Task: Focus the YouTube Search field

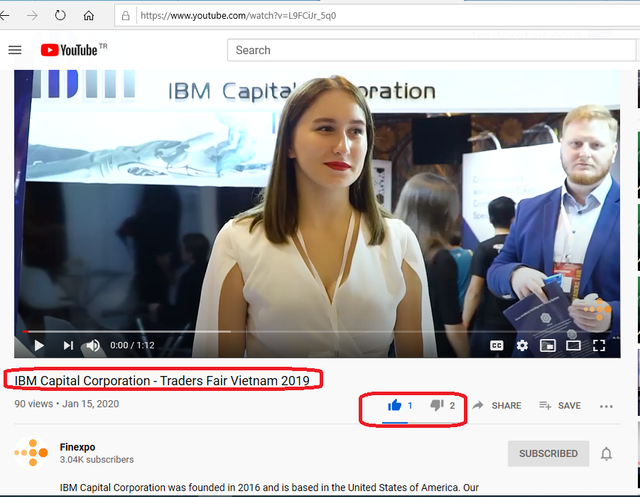Action: (431, 50)
